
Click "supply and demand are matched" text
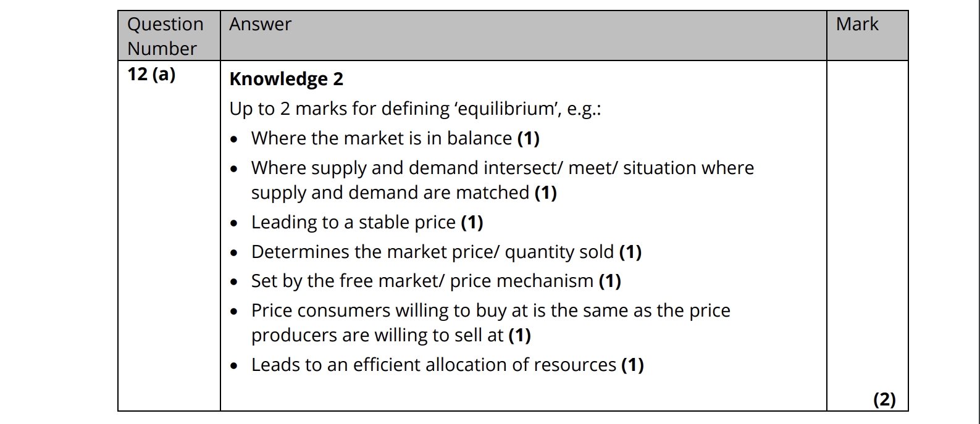click(x=390, y=193)
